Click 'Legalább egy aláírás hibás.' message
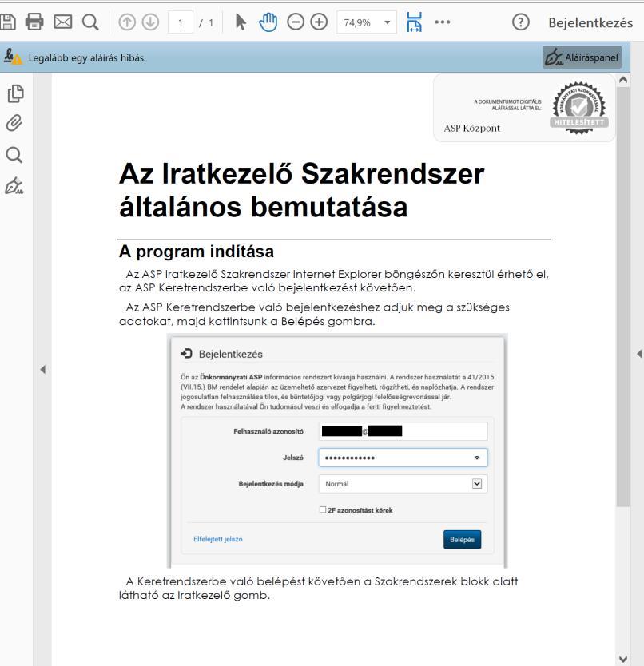Image resolution: width=644 pixels, height=666 pixels. point(87,57)
